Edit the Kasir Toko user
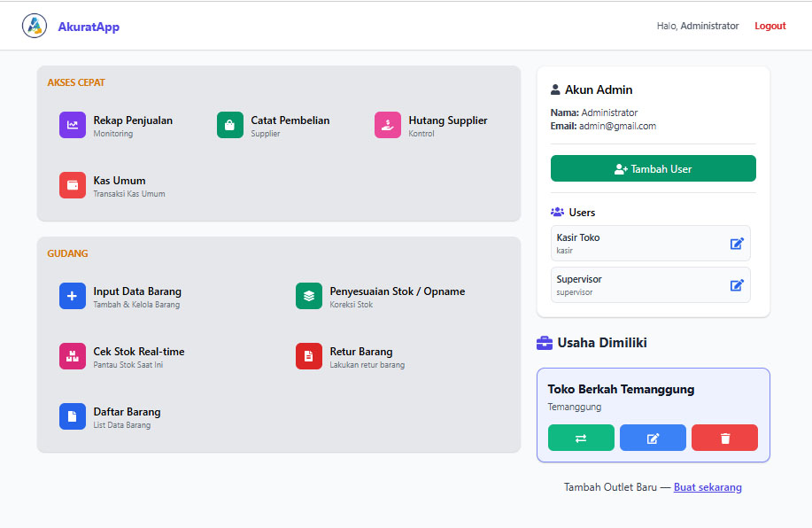The height and width of the screenshot is (528, 812). click(x=737, y=244)
